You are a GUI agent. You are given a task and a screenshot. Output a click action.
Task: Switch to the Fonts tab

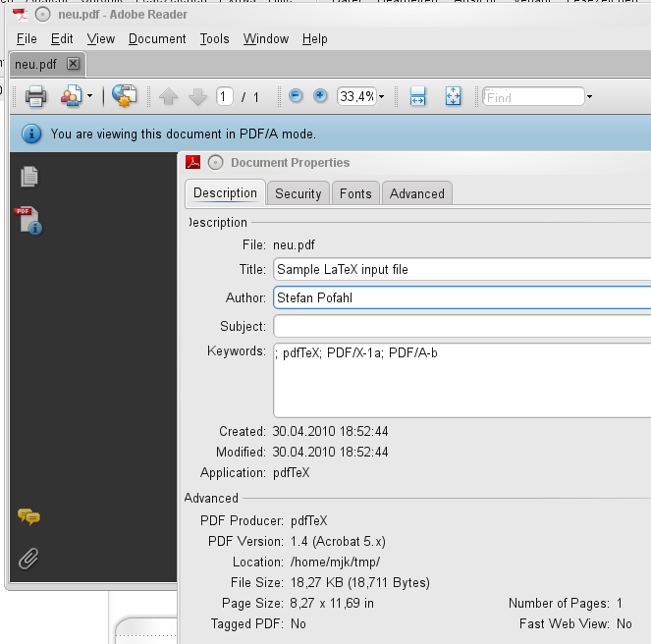[355, 193]
